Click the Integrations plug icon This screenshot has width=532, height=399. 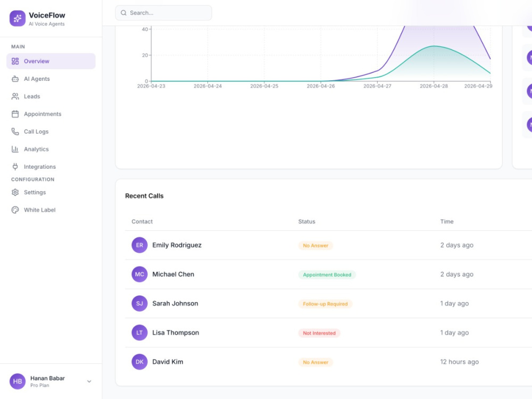coord(15,167)
